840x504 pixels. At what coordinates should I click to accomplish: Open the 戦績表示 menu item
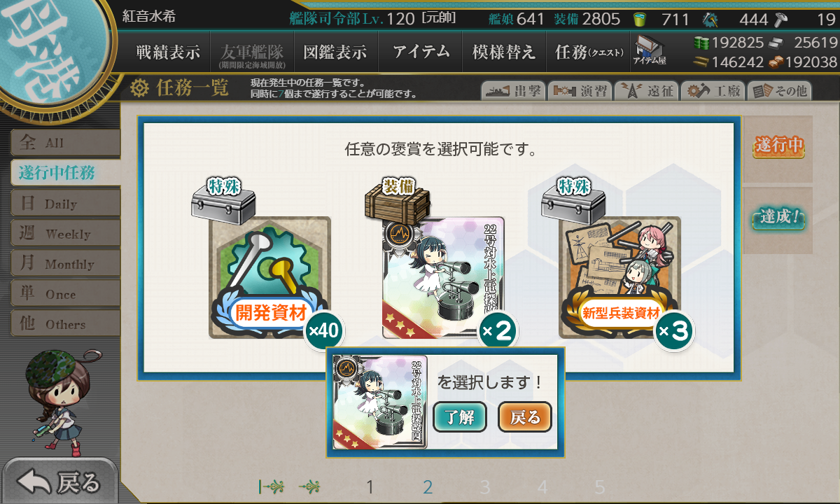click(x=168, y=52)
